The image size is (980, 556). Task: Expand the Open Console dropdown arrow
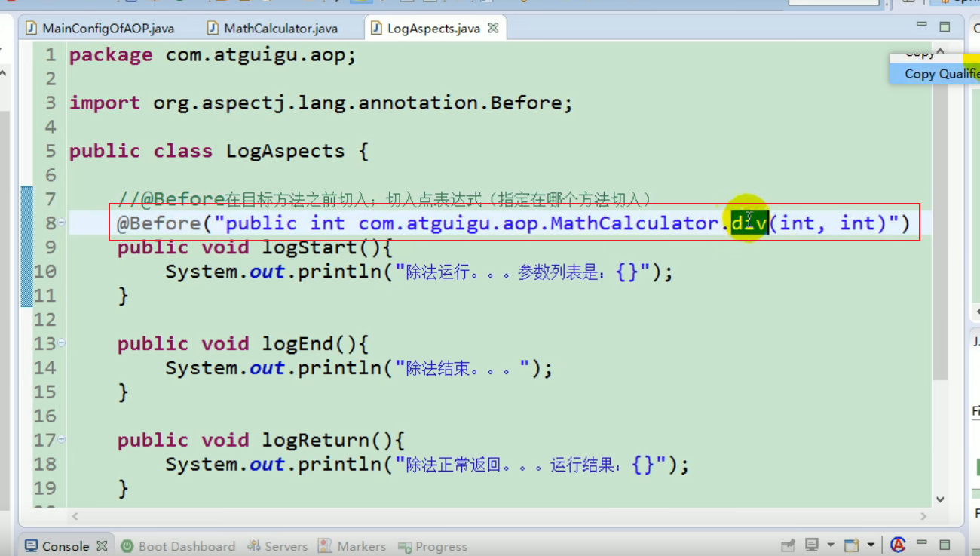[870, 545]
